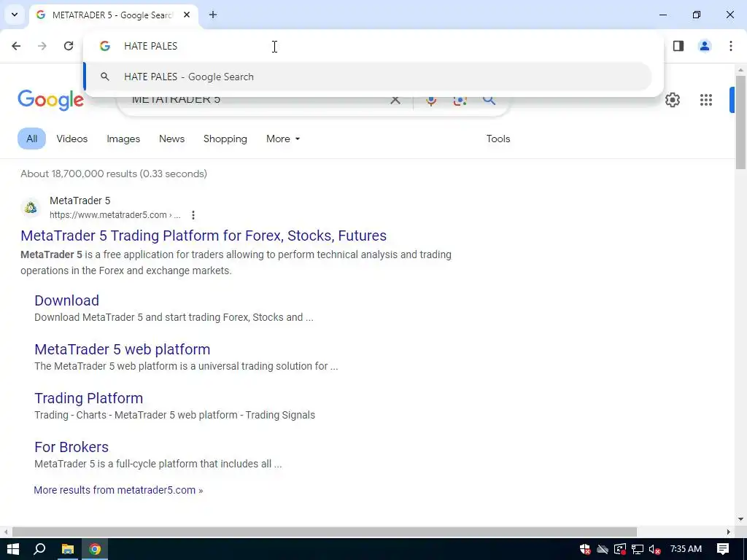The height and width of the screenshot is (560, 747).
Task: Open the network tray icon
Action: [638, 550]
